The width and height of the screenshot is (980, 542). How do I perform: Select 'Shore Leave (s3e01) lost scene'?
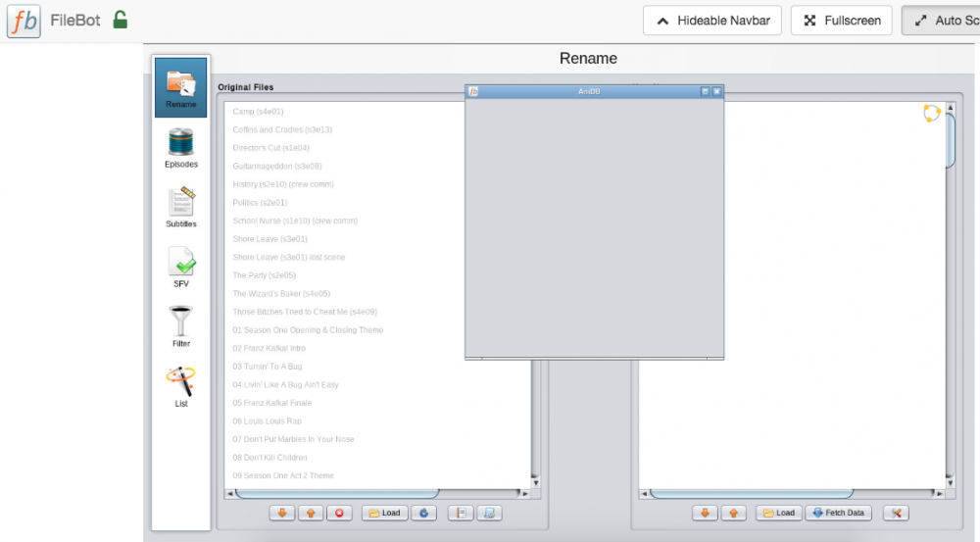[289, 257]
